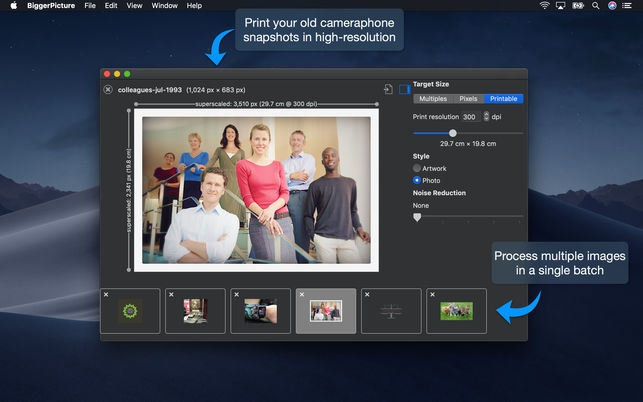The height and width of the screenshot is (402, 643).
Task: Open the Help menu
Action: click(194, 5)
